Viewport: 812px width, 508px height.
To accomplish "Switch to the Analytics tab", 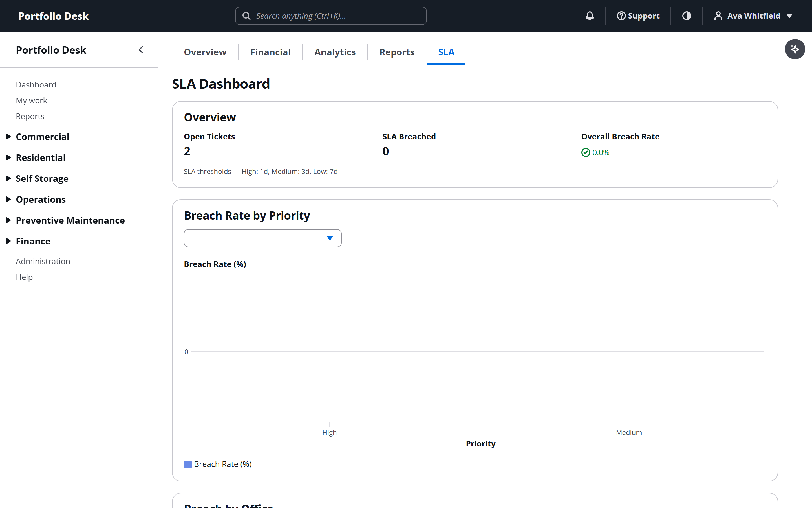I will (335, 52).
